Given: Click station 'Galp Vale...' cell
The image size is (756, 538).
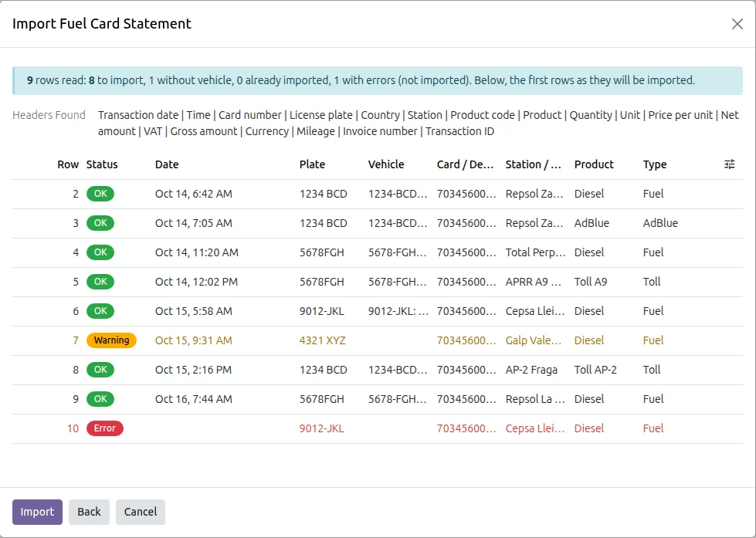Looking at the screenshot, I should tap(534, 340).
